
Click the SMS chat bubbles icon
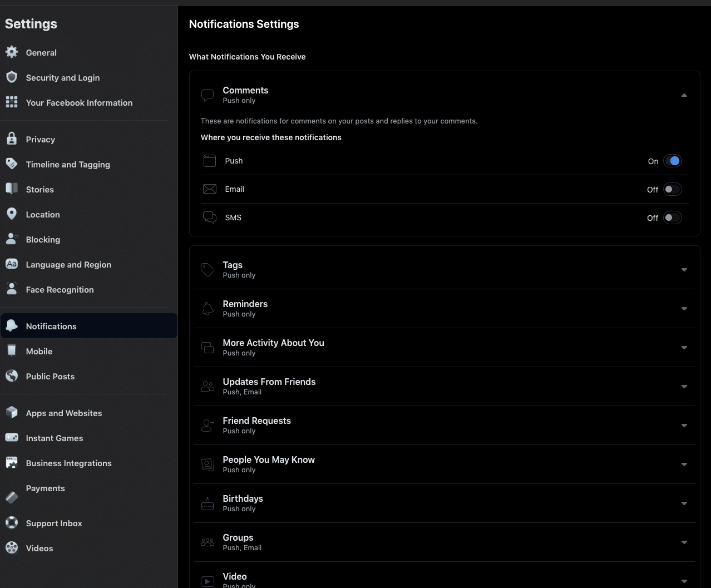tap(210, 218)
